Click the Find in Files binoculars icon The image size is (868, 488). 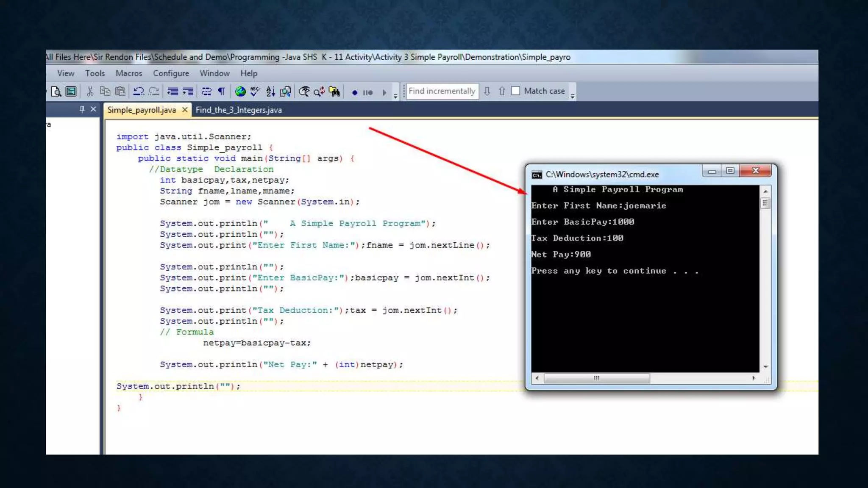point(334,91)
